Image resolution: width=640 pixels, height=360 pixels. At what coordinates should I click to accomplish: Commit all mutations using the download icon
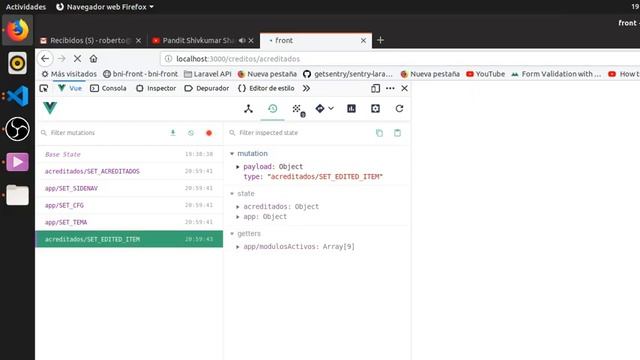173,133
